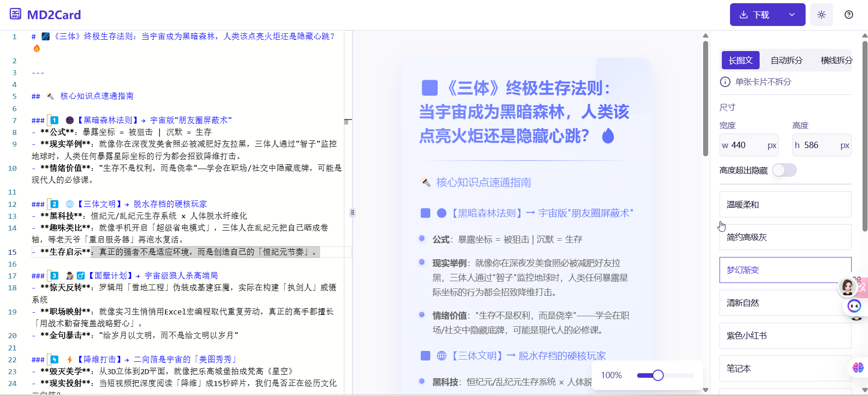Click the brain icon floating button
This screenshot has width=868, height=396.
pyautogui.click(x=858, y=367)
